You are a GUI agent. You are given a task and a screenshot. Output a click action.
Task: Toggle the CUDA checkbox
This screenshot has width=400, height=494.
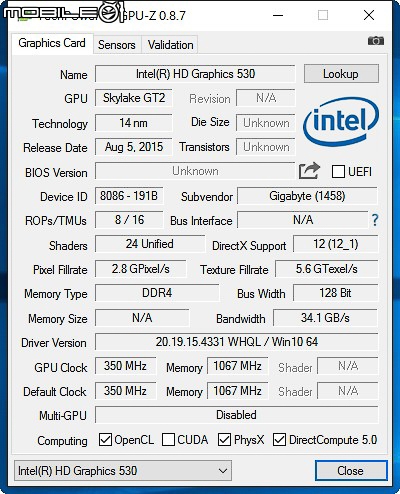[168, 439]
